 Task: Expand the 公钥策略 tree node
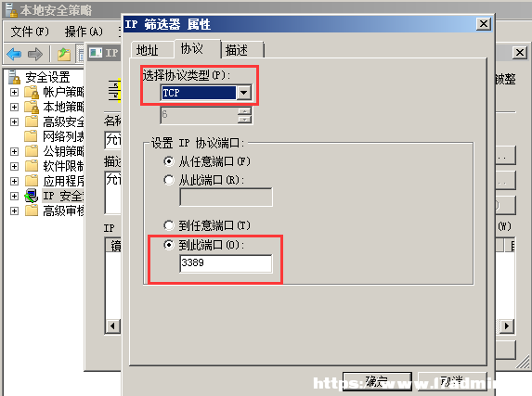click(14, 151)
